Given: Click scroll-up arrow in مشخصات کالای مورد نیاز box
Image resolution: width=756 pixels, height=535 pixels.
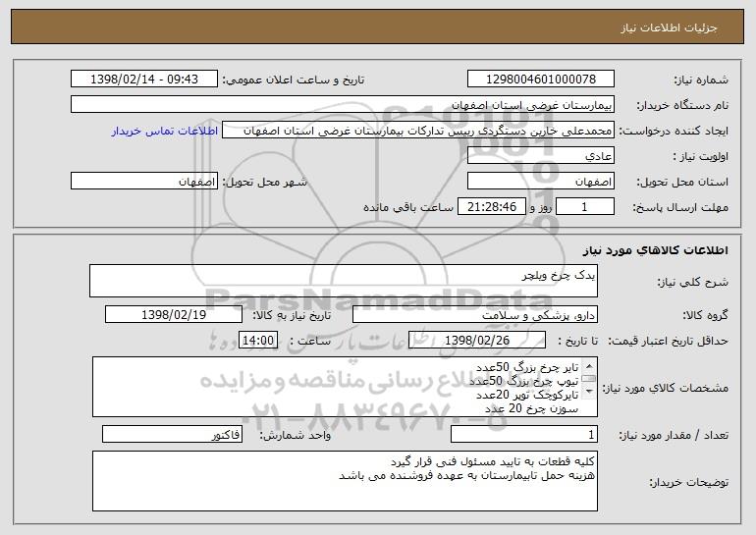Looking at the screenshot, I should coord(589,366).
